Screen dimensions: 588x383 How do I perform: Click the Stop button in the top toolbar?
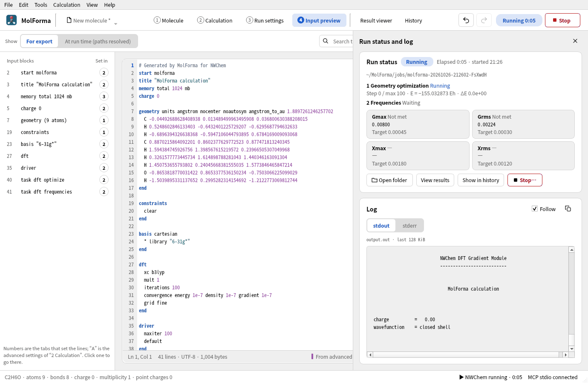coord(562,20)
